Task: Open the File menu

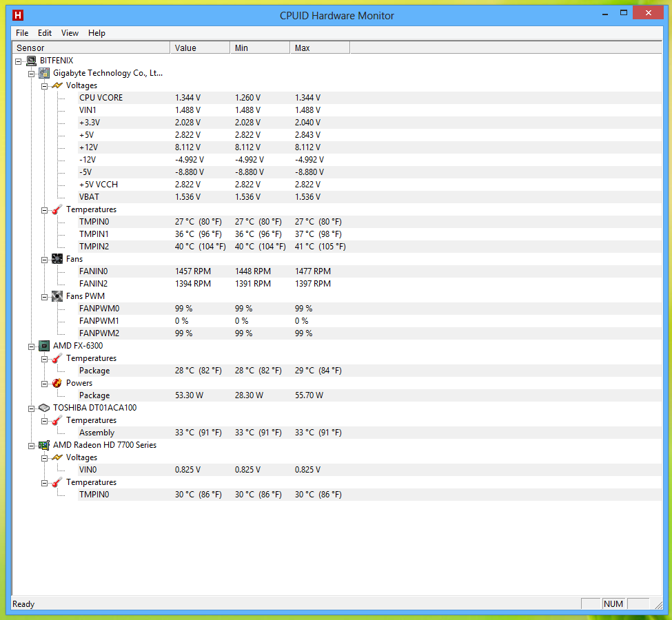Action: [22, 33]
